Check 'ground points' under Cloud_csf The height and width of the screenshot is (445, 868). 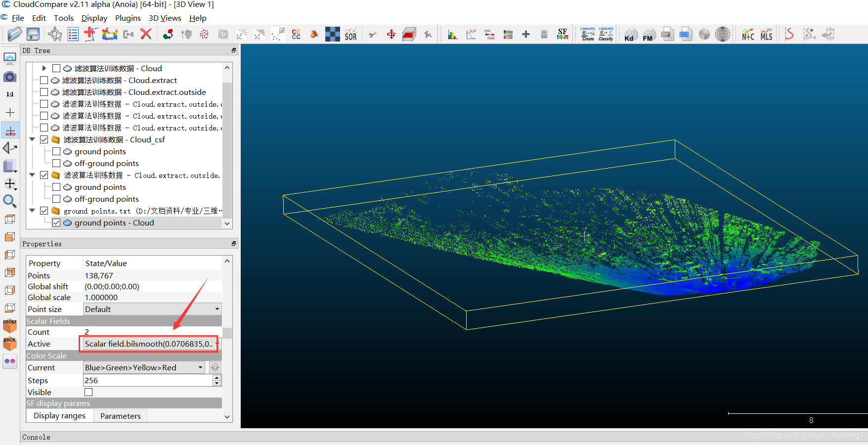(56, 151)
